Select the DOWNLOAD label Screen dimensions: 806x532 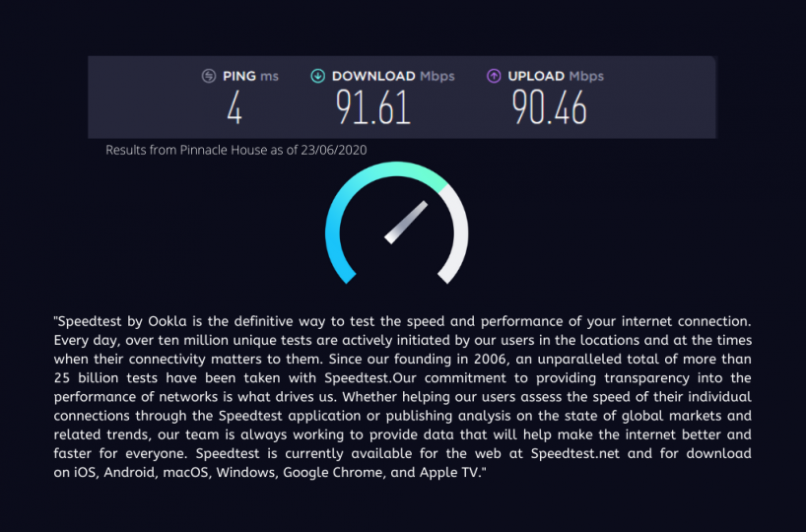pos(373,76)
